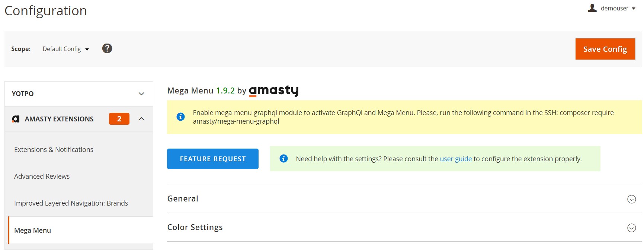644x251 pixels.
Task: Open the demouser account dropdown arrow
Action: (x=634, y=9)
